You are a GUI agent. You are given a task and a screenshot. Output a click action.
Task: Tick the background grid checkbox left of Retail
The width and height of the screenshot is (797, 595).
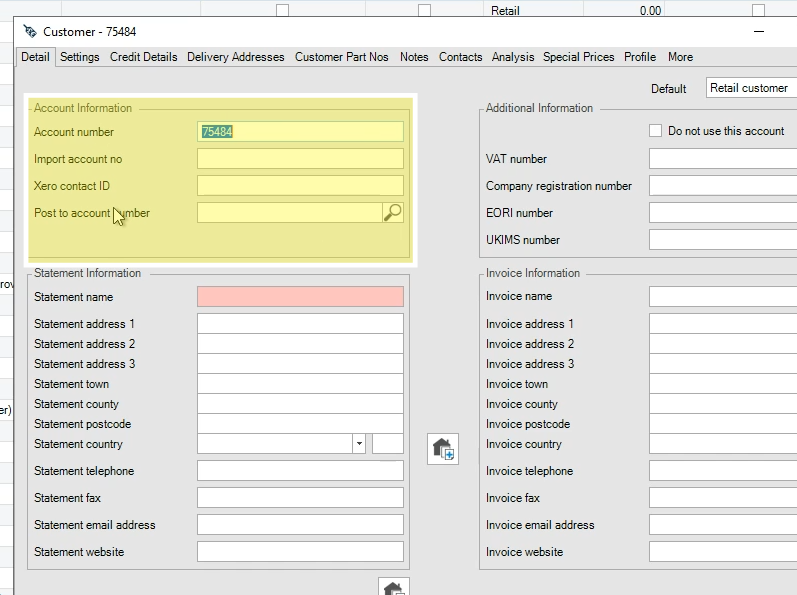(424, 10)
